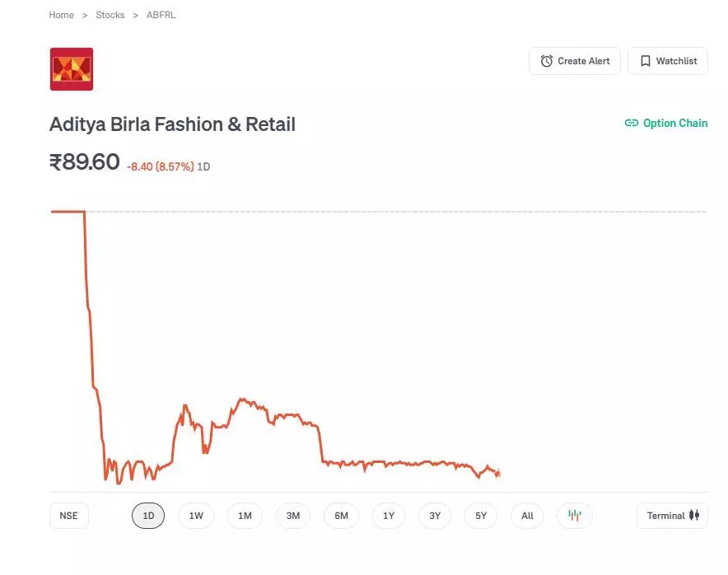Switch to candlestick chart view icon
Viewport: 728px width, 575px height.
pyautogui.click(x=575, y=516)
